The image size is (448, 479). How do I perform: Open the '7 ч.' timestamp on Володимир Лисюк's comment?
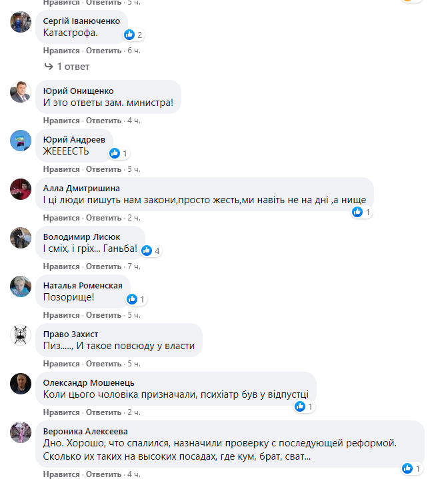click(x=134, y=266)
